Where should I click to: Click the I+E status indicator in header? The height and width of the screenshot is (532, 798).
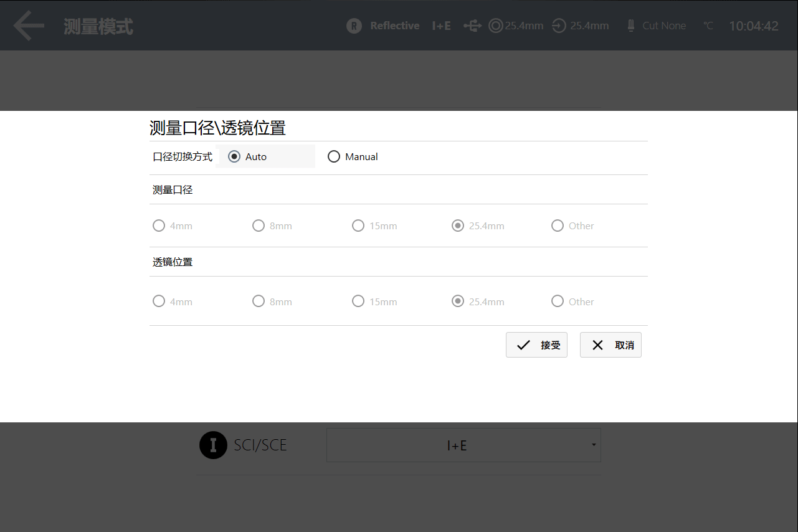pos(441,25)
